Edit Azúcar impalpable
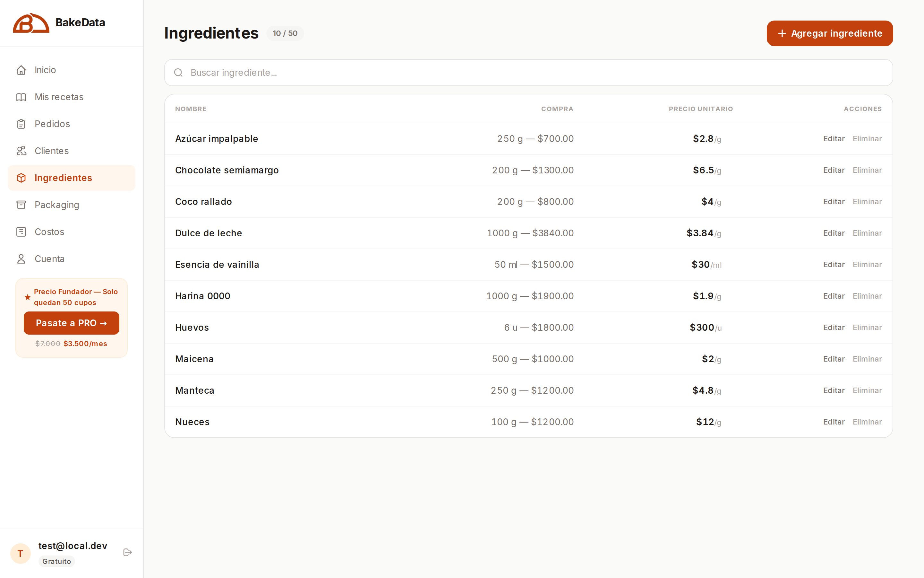The image size is (924, 578). click(834, 139)
